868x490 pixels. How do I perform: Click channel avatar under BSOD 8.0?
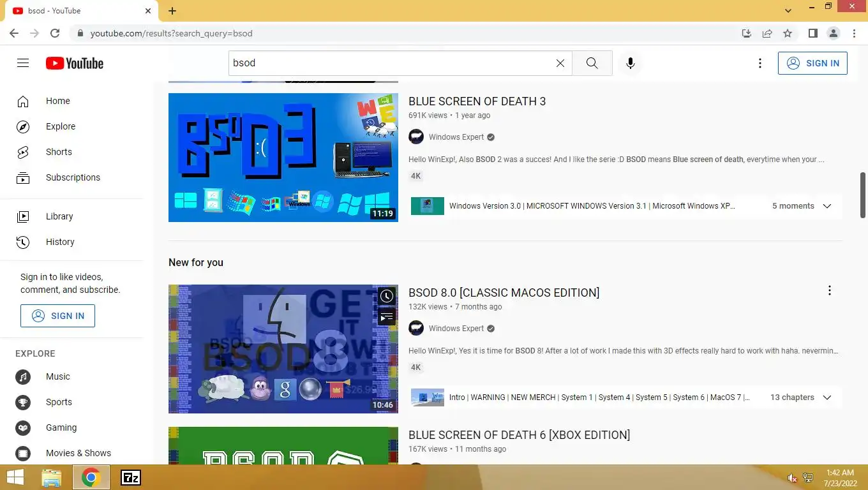click(416, 328)
